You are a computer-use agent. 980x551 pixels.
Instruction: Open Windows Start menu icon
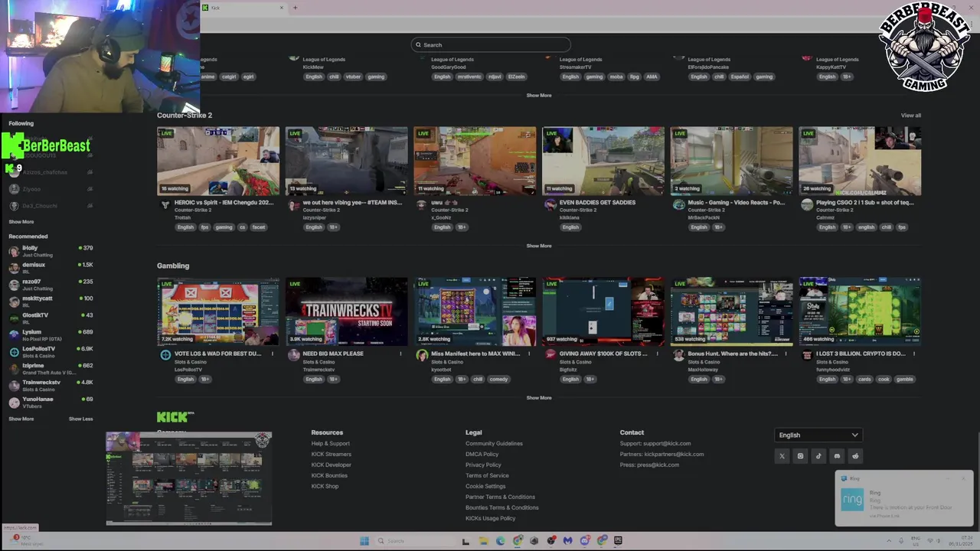coord(364,541)
